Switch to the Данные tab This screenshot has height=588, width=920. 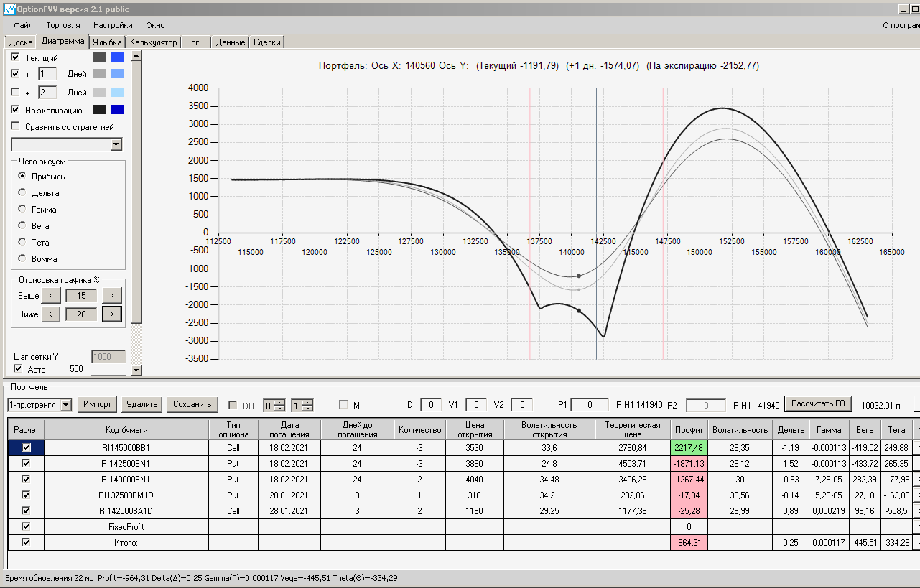pyautogui.click(x=231, y=42)
